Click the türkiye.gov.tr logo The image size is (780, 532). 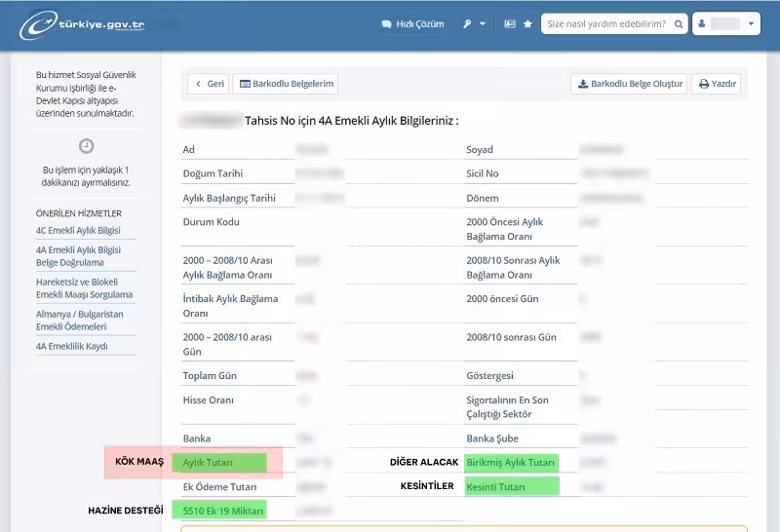(83, 24)
